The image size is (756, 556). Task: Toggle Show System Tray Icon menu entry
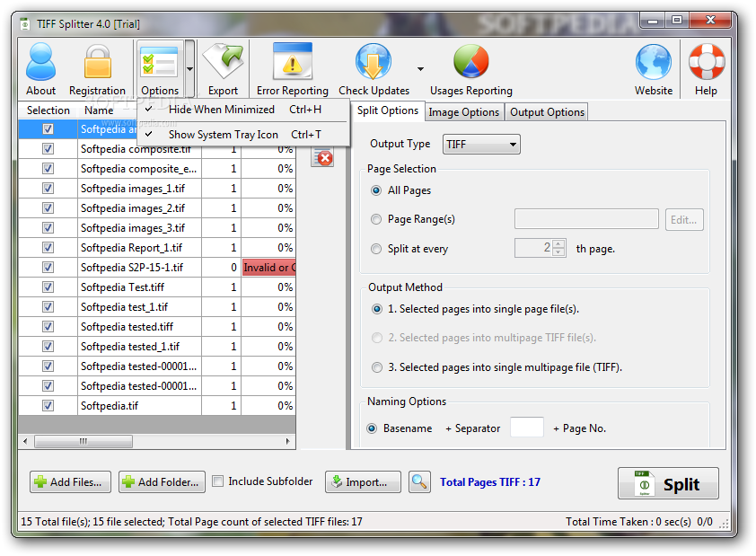(x=242, y=135)
